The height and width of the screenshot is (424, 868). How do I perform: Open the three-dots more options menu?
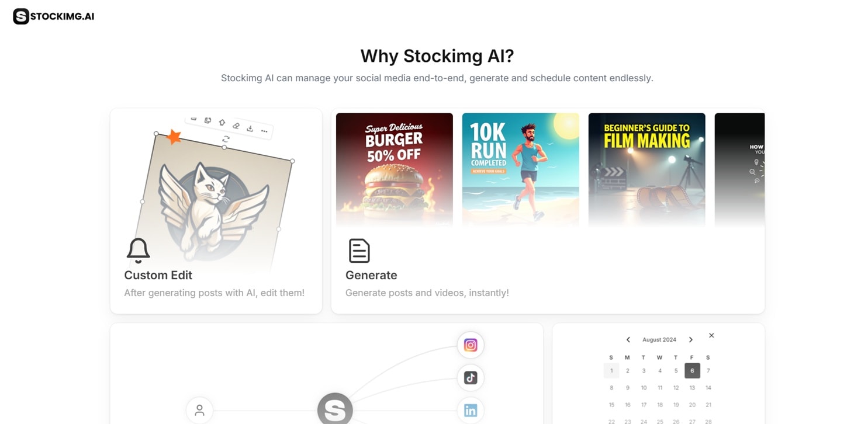(x=264, y=131)
